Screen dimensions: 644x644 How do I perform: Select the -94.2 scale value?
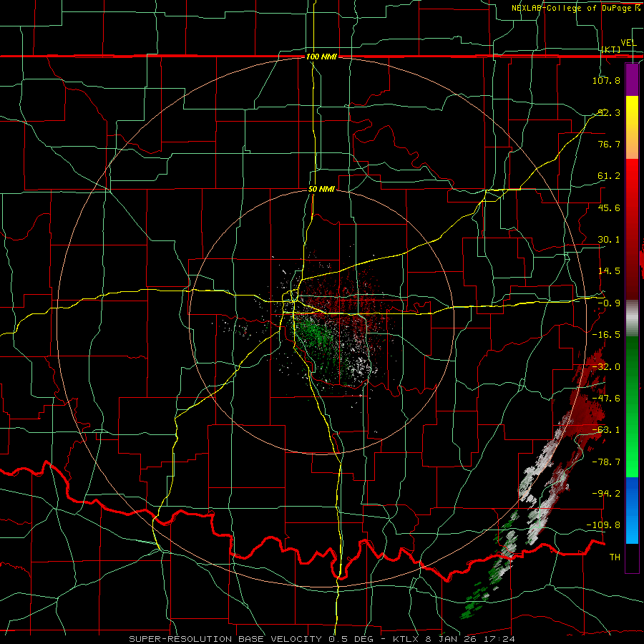(606, 493)
